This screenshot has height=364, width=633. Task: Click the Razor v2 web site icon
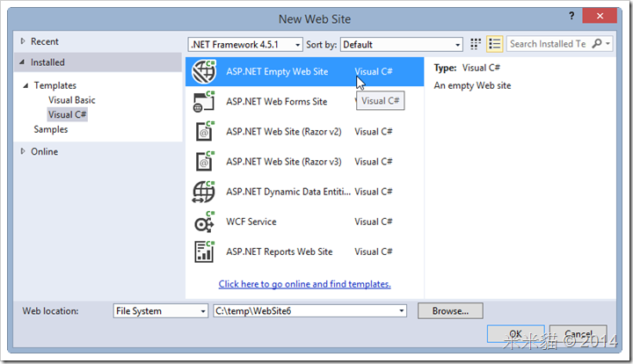pos(205,132)
